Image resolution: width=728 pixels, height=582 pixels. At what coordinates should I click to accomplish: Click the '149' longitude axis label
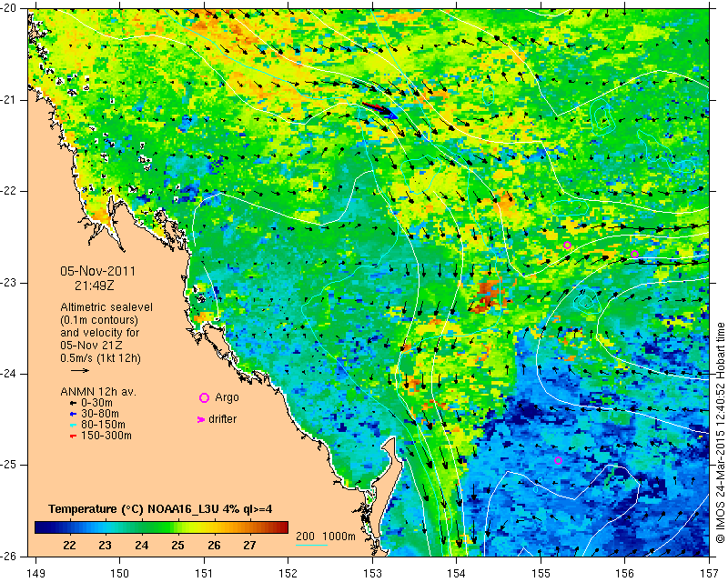point(36,574)
